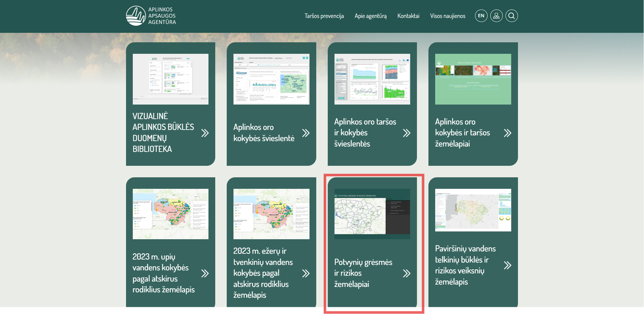Open the Potvynių grėsmės ir rizikos map thumbnail
644x314 pixels.
[x=372, y=214]
